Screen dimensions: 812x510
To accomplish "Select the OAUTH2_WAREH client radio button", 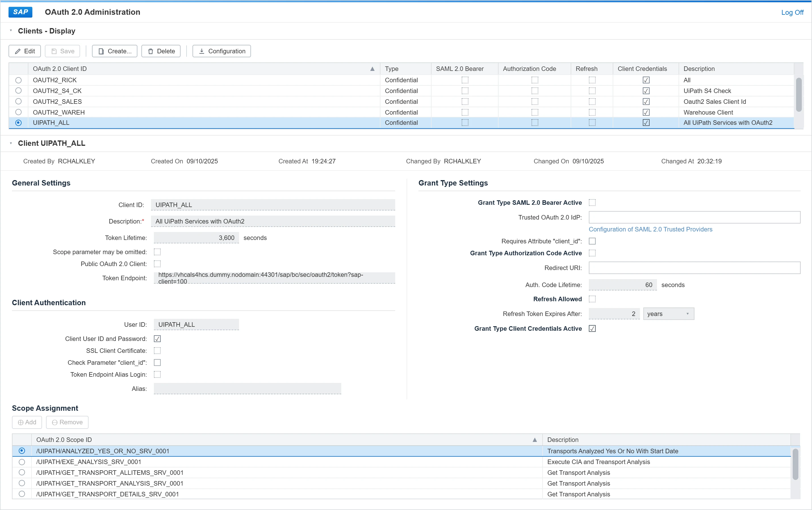I will 18,112.
